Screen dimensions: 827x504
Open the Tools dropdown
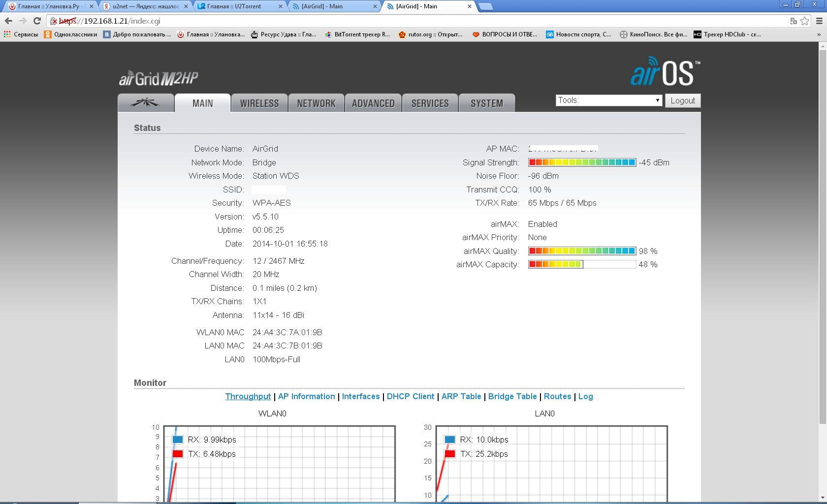tap(608, 100)
